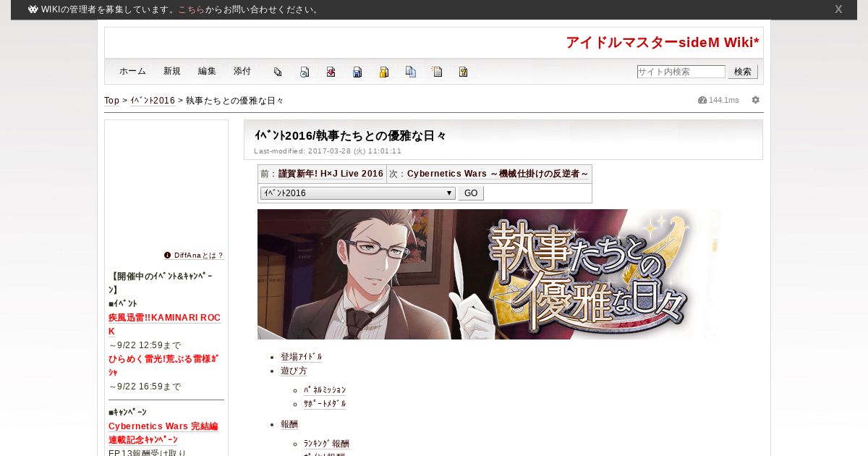The image size is (868, 456).
Task: Click the overlapping pages icon after 添付
Action: pos(278,72)
